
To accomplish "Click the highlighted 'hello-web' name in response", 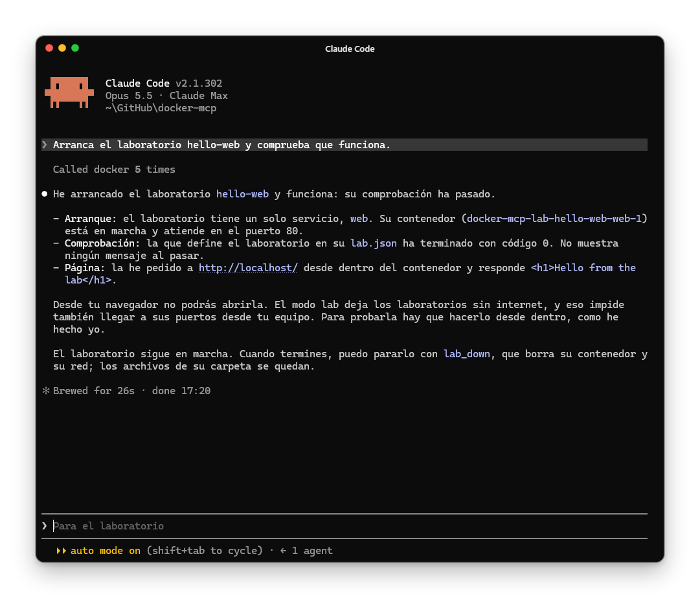I will [242, 194].
